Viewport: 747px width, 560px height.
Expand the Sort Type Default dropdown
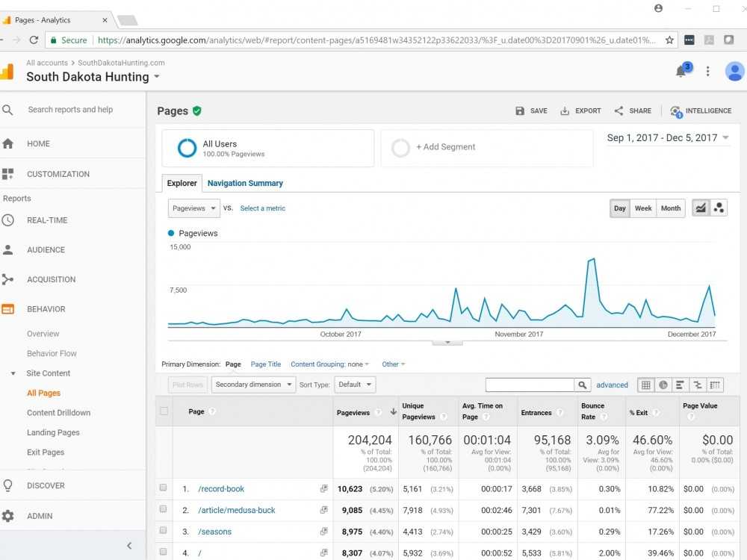click(354, 384)
